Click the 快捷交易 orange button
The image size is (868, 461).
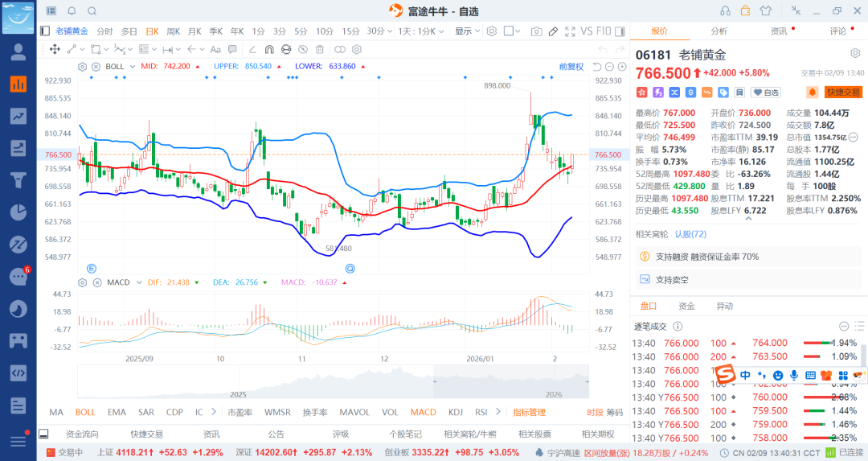(843, 93)
